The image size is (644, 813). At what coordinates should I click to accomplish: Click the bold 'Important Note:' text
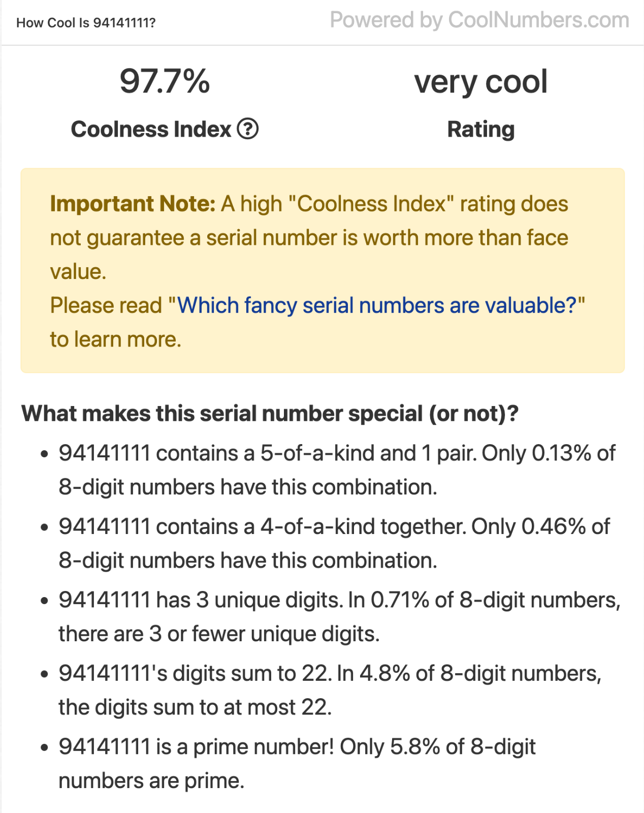133,204
